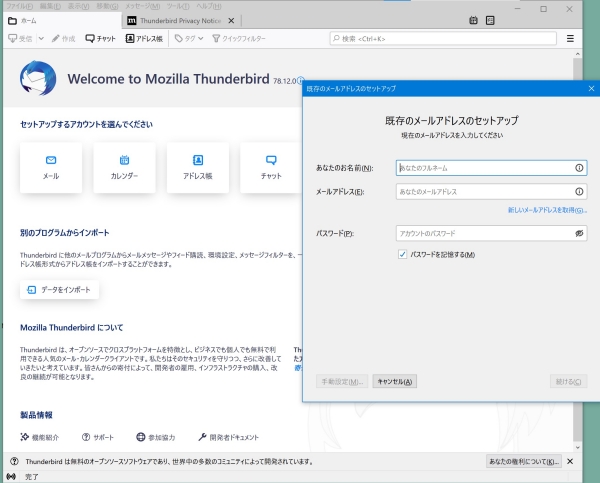Dismiss the bottom notification bar
This screenshot has height=483, width=600.
point(570,462)
